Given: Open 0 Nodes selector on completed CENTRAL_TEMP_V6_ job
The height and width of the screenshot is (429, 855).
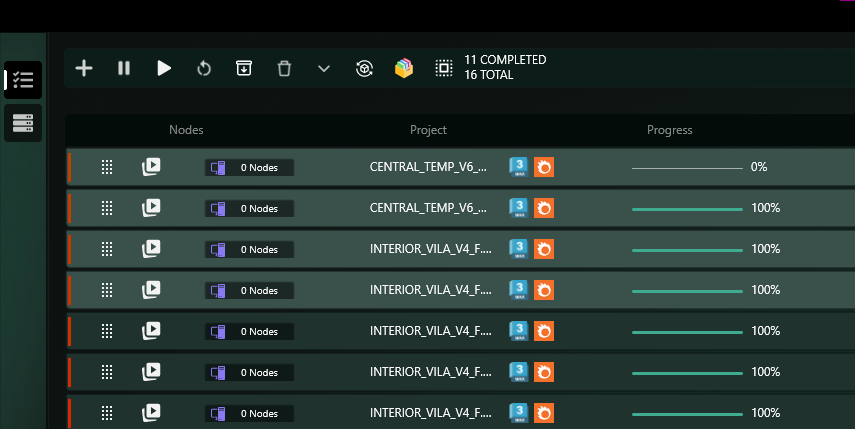Looking at the screenshot, I should (x=249, y=208).
